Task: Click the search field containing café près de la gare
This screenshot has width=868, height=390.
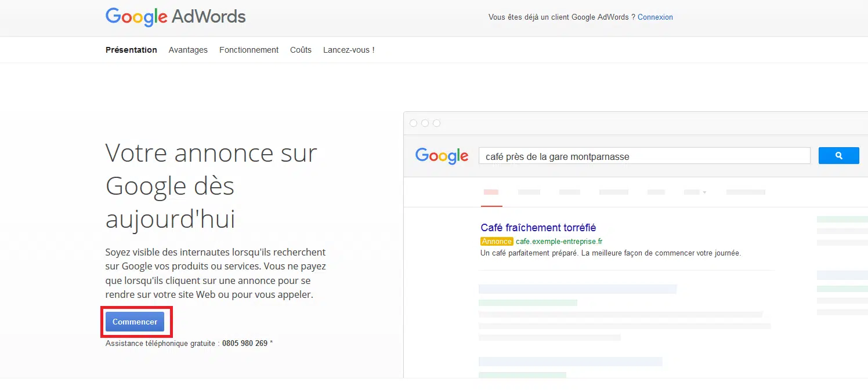Action: tap(644, 156)
